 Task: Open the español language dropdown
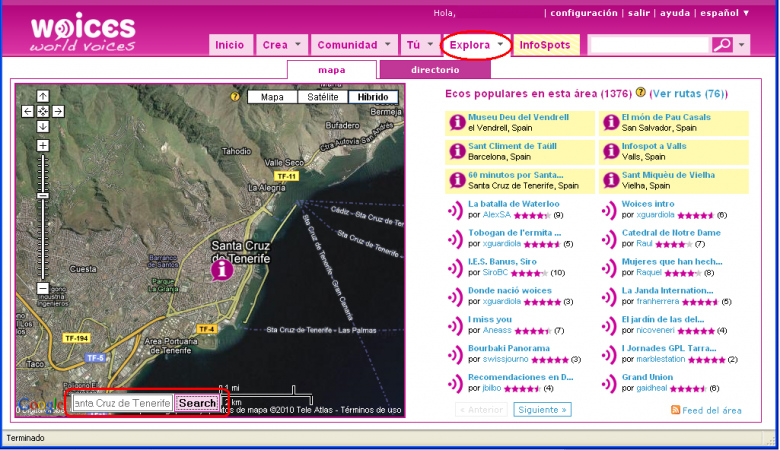point(725,13)
